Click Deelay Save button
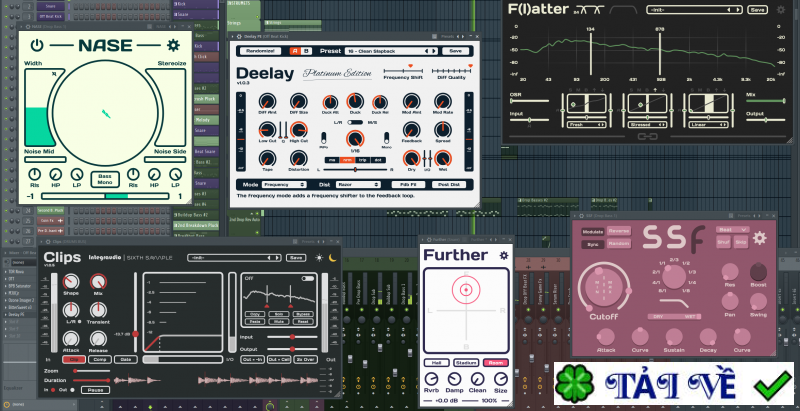 click(456, 51)
